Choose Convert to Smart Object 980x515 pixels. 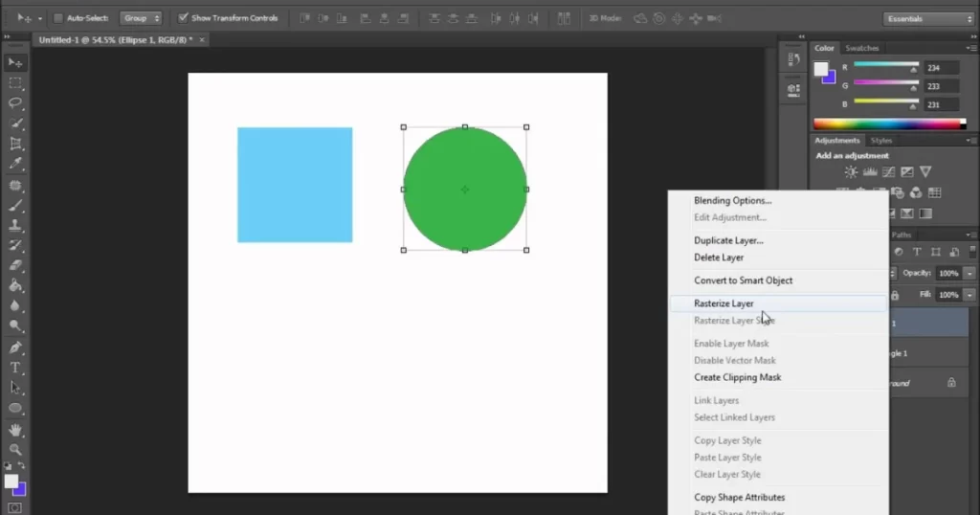tap(743, 280)
